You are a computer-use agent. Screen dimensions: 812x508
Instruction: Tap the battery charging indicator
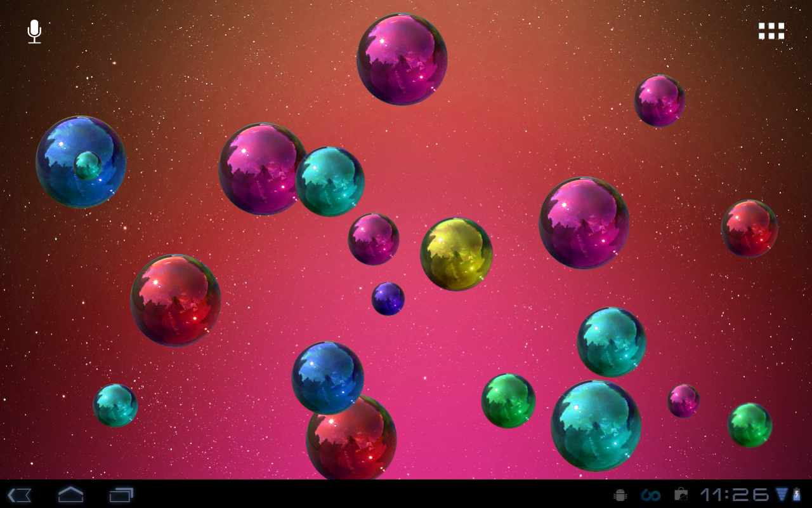tap(797, 495)
